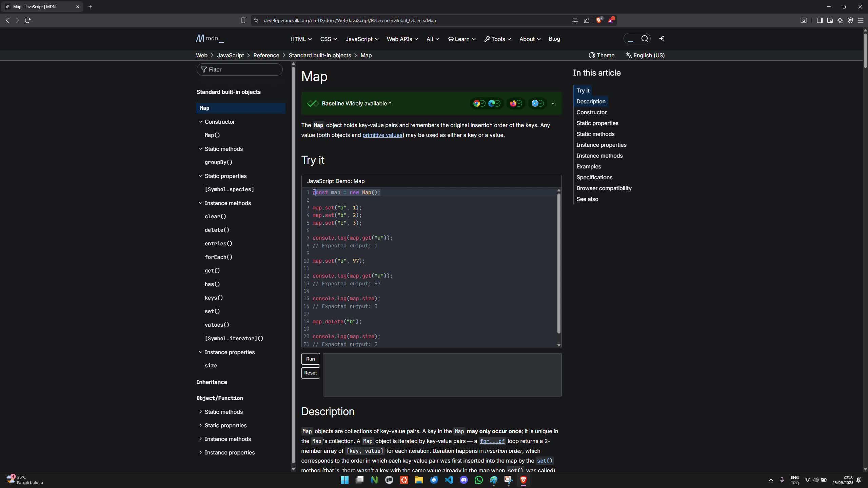This screenshot has width=868, height=488.
Task: Select forEach() in the sidebar
Action: coord(218,257)
